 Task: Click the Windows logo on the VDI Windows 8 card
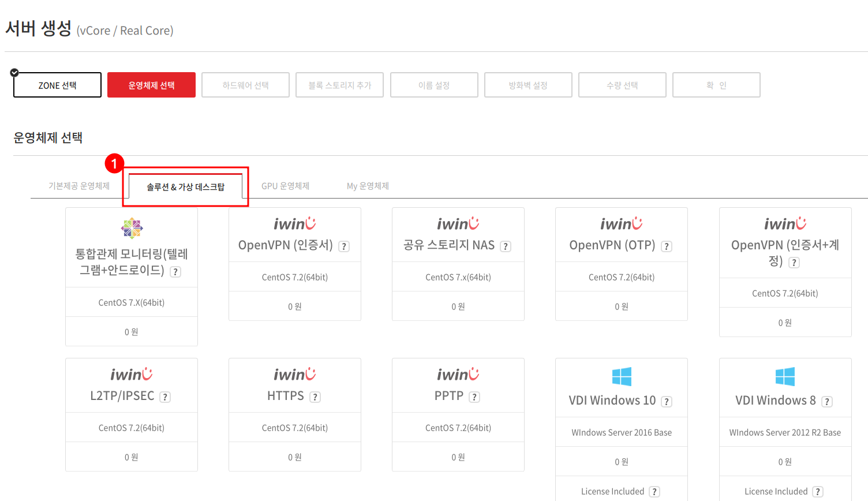click(x=785, y=377)
